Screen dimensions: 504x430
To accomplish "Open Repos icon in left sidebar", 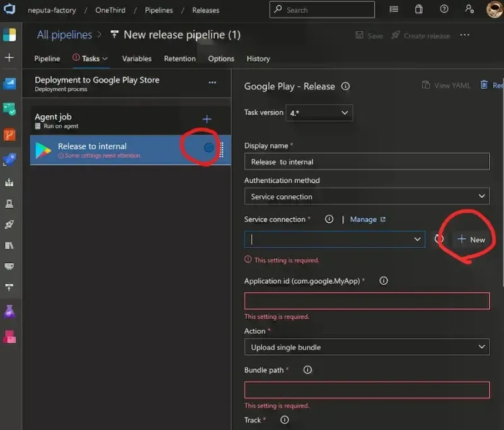I will tap(9, 134).
